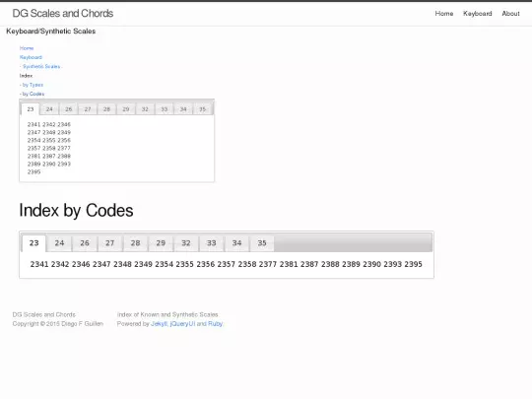
Task: Follow the Synthetic Scales breadcrumb link
Action: [41, 67]
